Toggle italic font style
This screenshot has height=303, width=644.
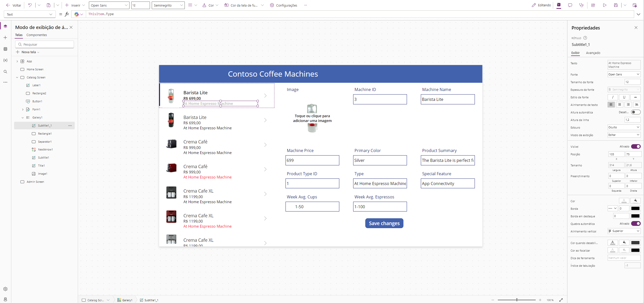pos(613,97)
